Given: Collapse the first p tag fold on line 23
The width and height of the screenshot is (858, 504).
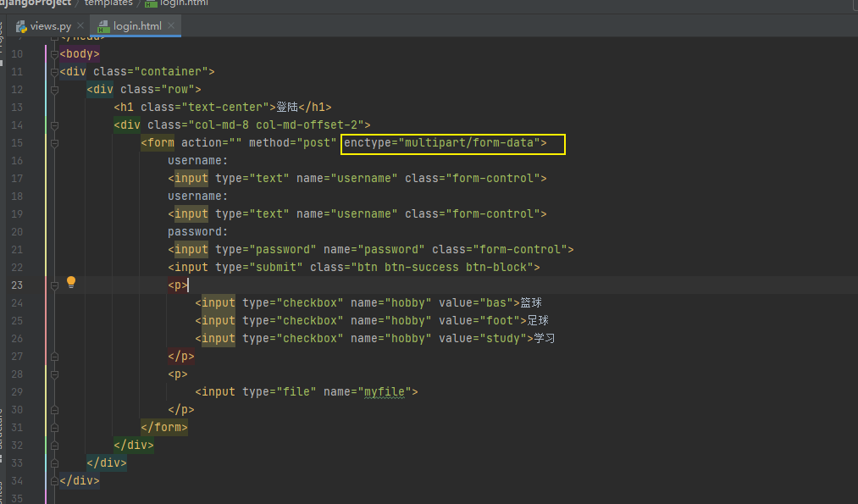Looking at the screenshot, I should pyautogui.click(x=54, y=285).
